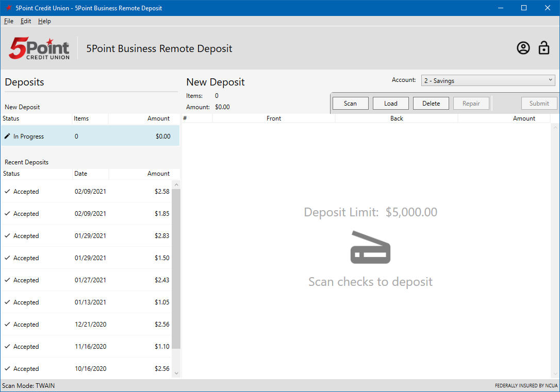Click the Repair button

pyautogui.click(x=471, y=104)
